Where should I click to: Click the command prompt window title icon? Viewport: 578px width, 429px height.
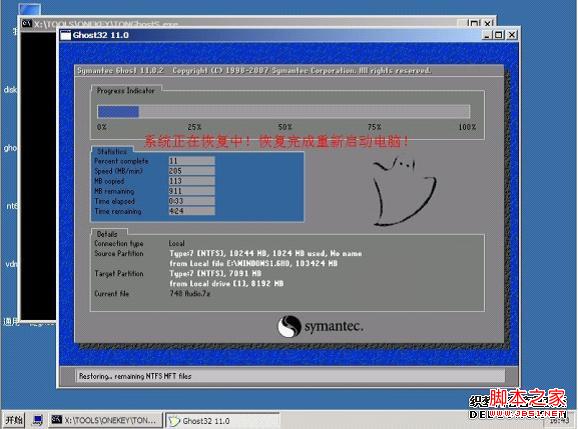tap(26, 24)
